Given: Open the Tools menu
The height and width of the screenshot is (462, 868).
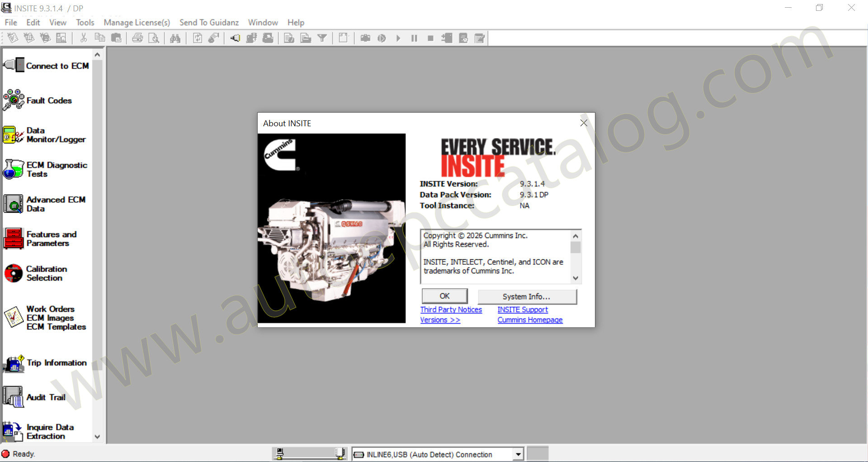Looking at the screenshot, I should pyautogui.click(x=85, y=22).
